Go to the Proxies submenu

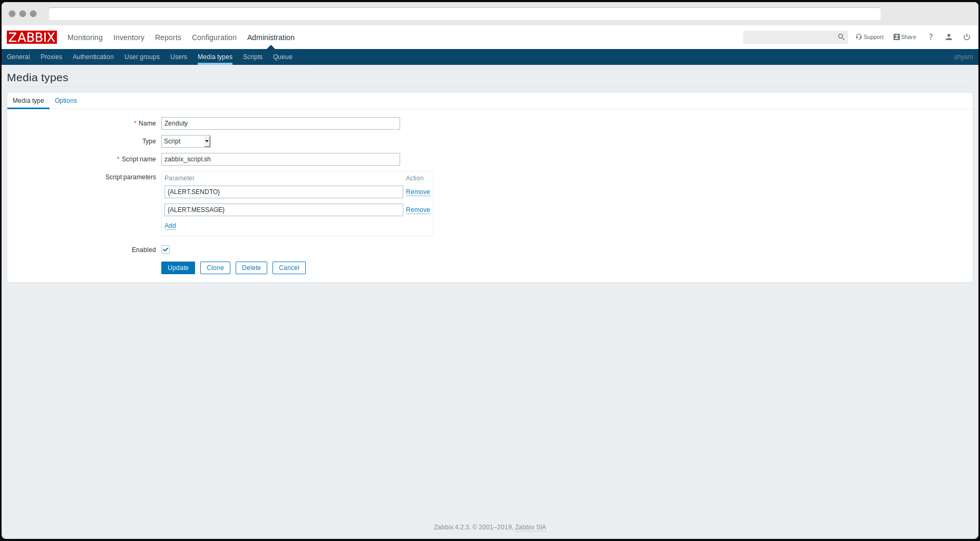coord(51,57)
